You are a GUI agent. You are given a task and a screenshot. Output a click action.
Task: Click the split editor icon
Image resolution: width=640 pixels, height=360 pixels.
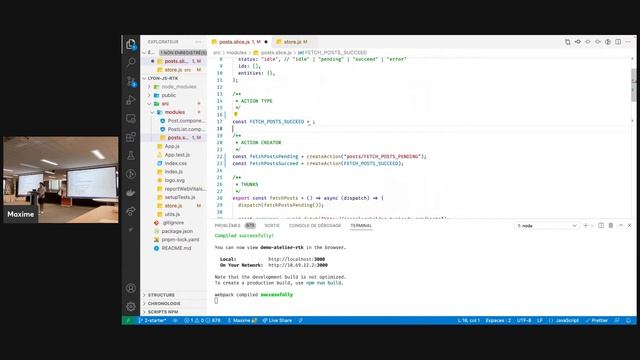click(618, 42)
